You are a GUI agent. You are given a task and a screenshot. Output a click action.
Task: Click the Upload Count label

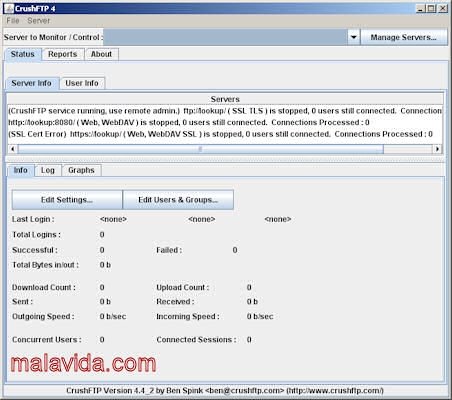[x=183, y=287]
